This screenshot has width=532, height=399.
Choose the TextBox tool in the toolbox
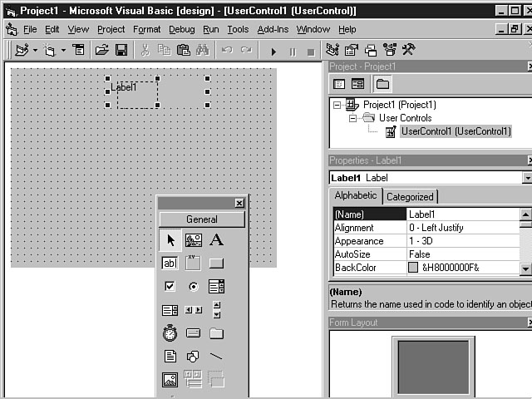[170, 264]
